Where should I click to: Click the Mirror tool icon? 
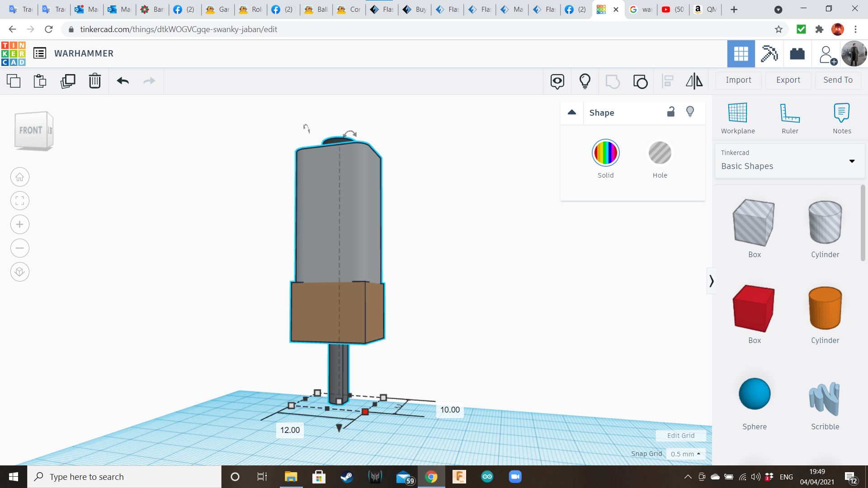coord(694,81)
